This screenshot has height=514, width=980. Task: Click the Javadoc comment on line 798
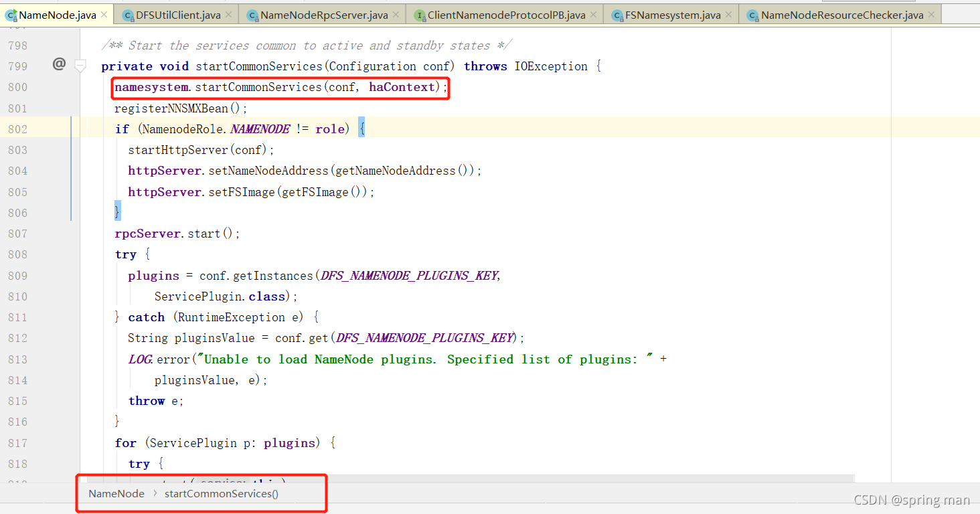[x=307, y=46]
